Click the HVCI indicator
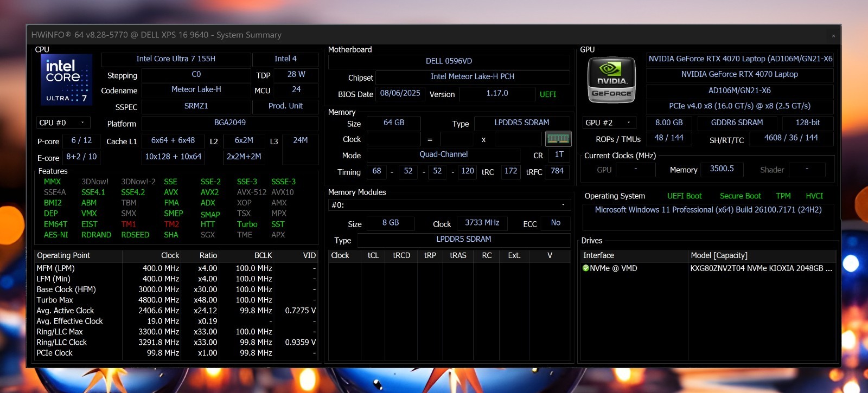The height and width of the screenshot is (393, 868). click(x=814, y=196)
